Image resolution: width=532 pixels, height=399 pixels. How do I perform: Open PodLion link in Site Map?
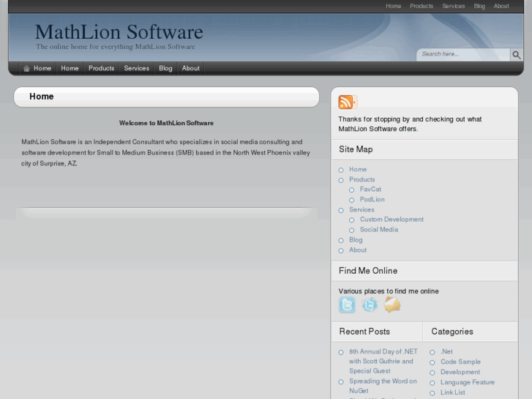(x=372, y=199)
